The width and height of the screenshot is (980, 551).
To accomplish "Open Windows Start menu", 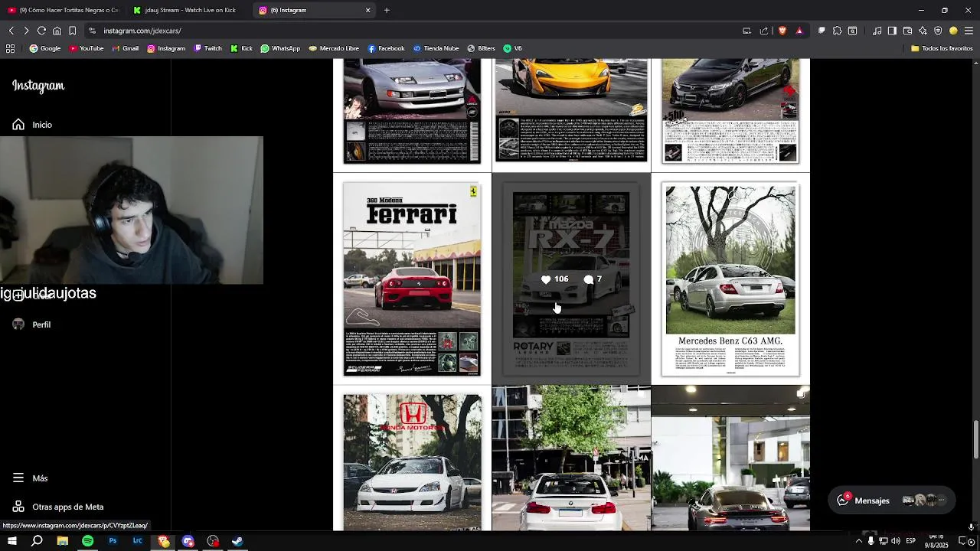I will 11,541.
